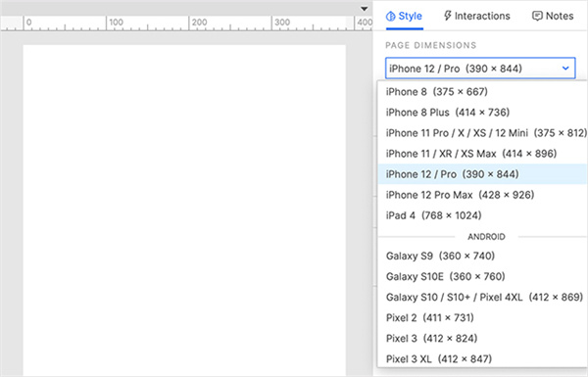This screenshot has width=588, height=377.
Task: Pick iPhone 11 / XR / XS Max
Action: click(x=482, y=154)
